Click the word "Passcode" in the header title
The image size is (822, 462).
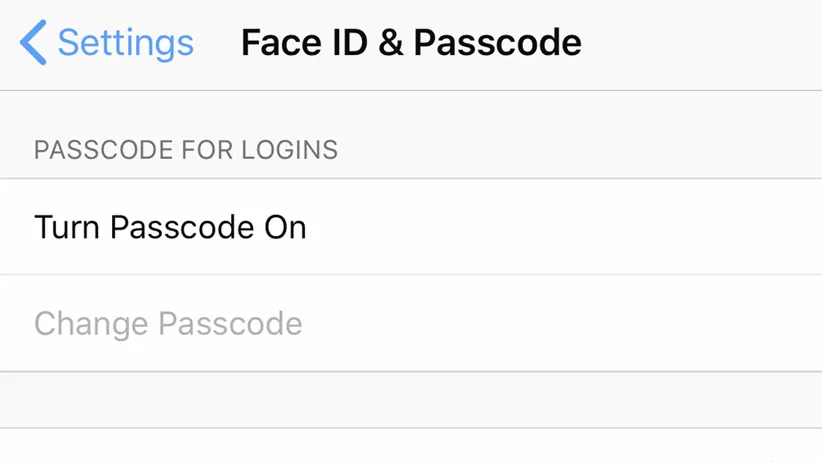(x=497, y=44)
